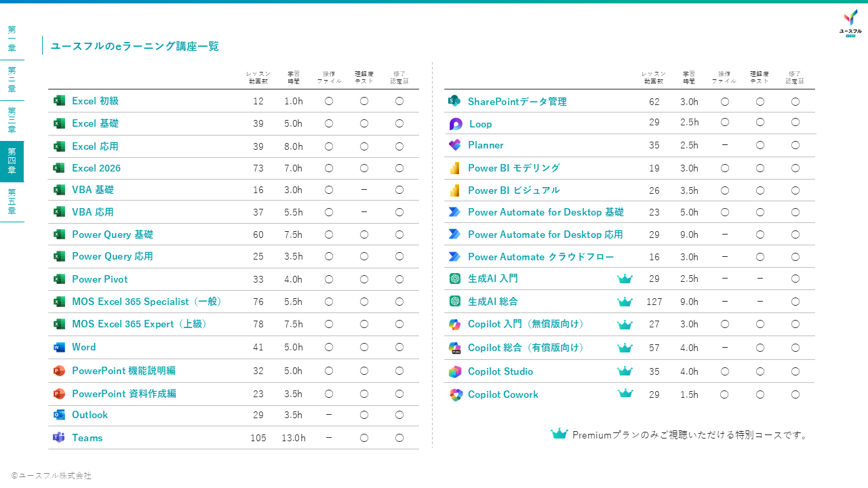The width and height of the screenshot is (868, 488).
Task: Click the ©ユースフル株式会社 footer text
Action: point(51,476)
